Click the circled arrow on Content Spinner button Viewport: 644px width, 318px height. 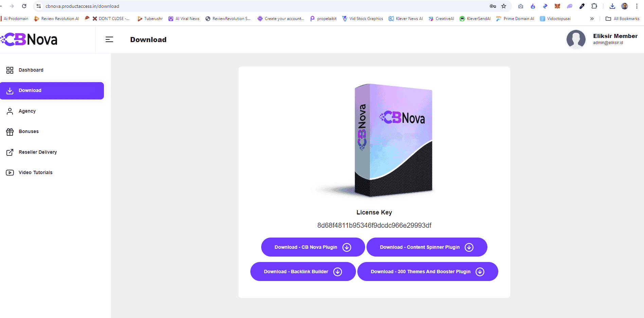coord(469,247)
